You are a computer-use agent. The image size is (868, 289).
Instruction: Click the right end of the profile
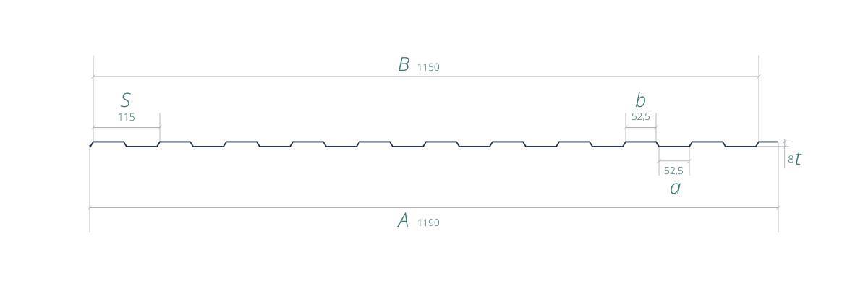coord(776,142)
